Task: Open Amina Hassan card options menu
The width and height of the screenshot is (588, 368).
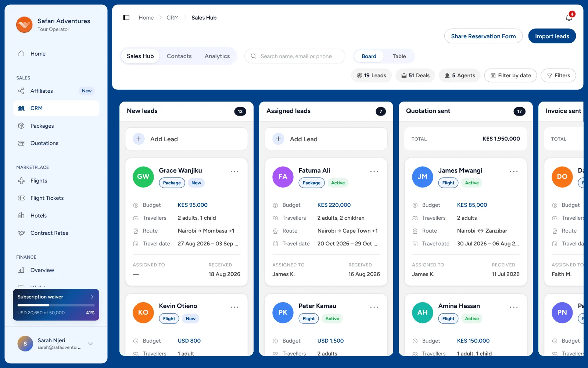Action: click(514, 307)
